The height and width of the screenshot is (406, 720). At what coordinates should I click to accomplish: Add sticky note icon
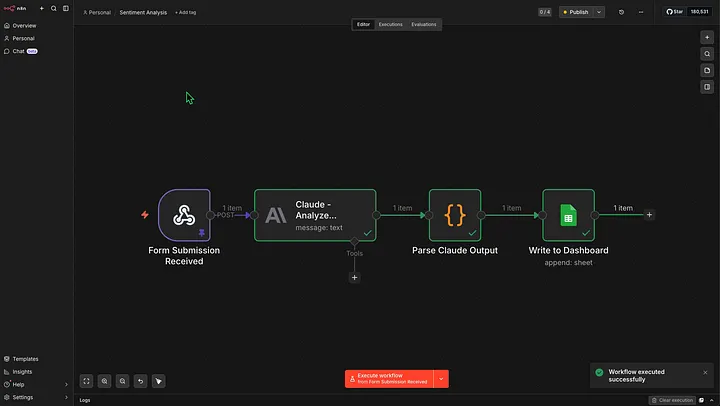click(x=707, y=70)
